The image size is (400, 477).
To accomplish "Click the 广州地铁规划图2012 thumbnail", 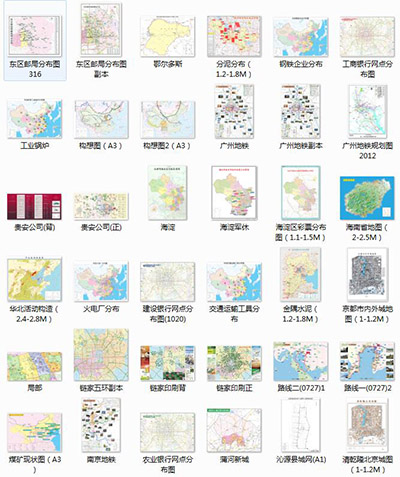I will (367, 111).
